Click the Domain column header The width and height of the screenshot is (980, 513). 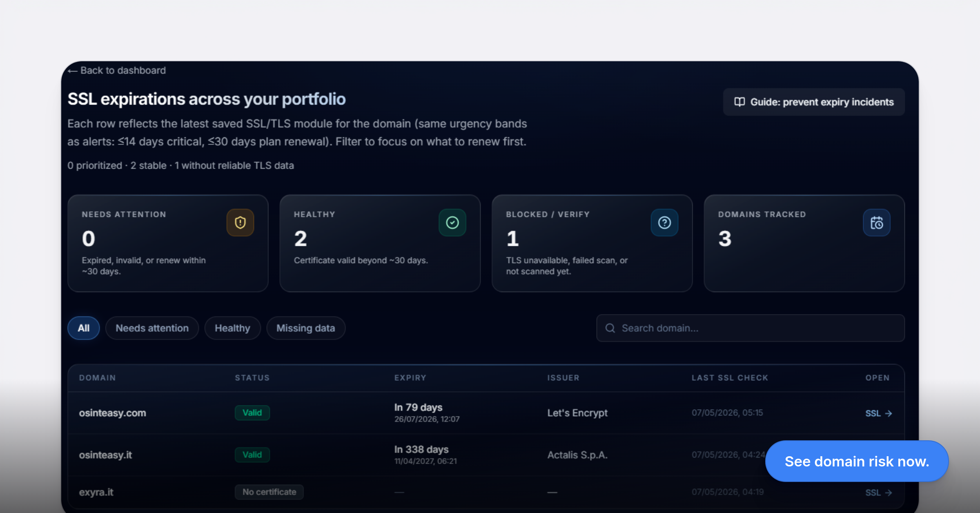click(97, 378)
